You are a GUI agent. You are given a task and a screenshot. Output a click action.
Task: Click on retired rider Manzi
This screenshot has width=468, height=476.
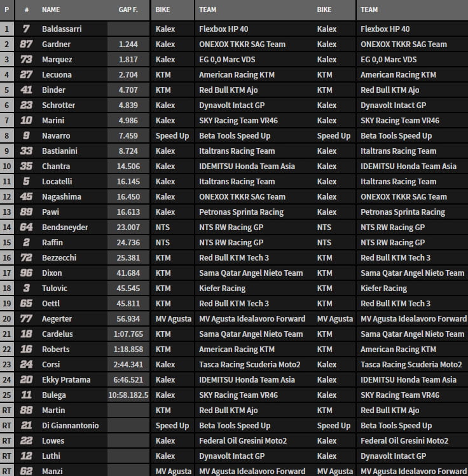pos(52,471)
